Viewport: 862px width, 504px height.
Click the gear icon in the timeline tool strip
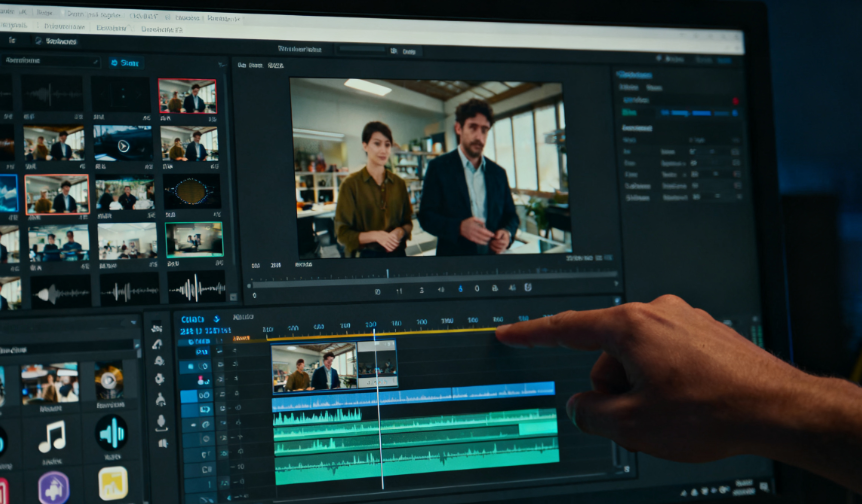158,379
